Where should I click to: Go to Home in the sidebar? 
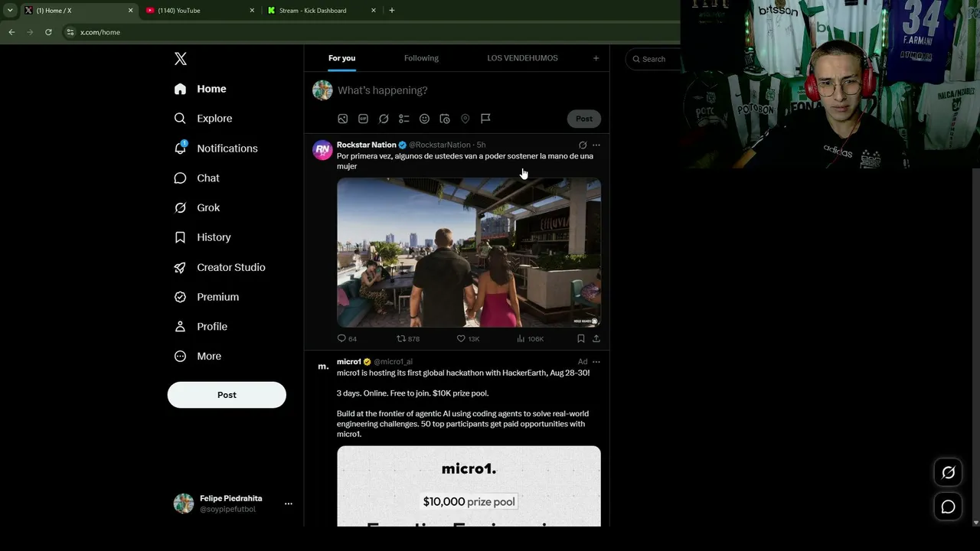coord(200,89)
